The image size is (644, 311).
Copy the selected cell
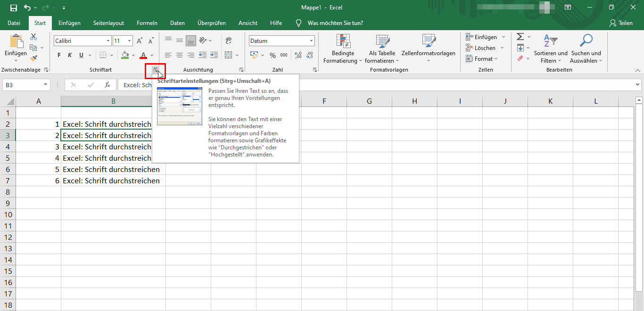33,48
